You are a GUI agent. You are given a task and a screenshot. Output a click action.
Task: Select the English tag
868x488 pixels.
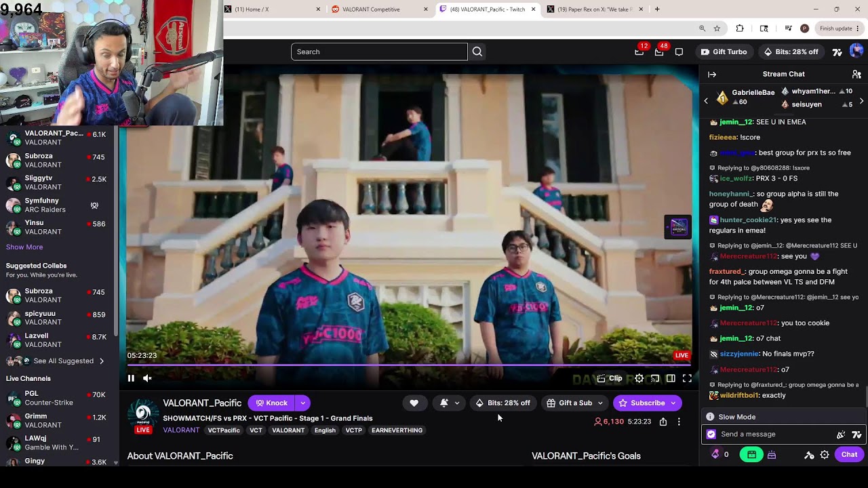click(x=325, y=430)
